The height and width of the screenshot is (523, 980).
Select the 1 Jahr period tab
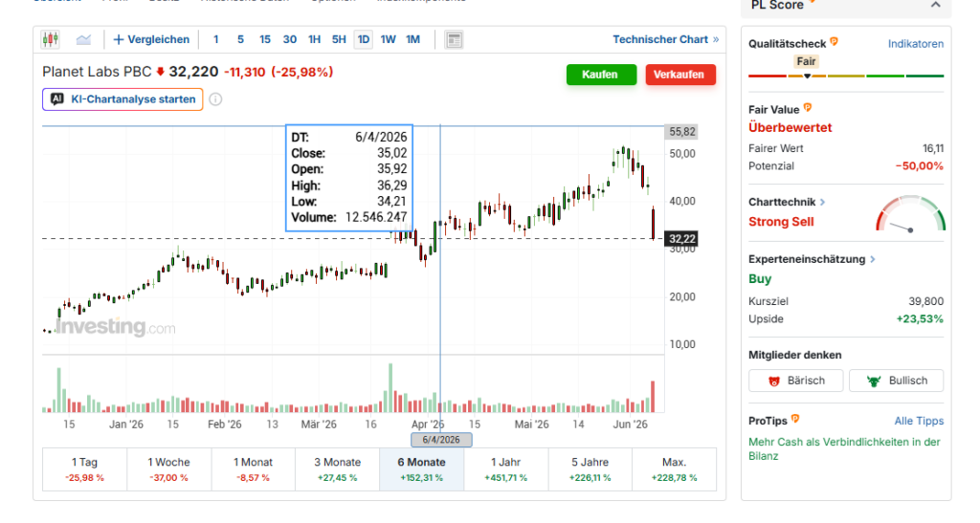point(505,469)
